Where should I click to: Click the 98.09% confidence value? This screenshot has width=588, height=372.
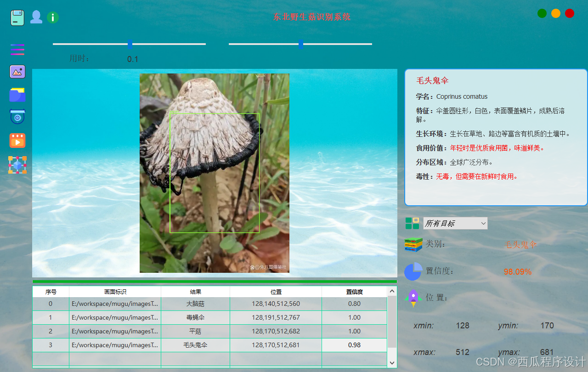click(517, 272)
